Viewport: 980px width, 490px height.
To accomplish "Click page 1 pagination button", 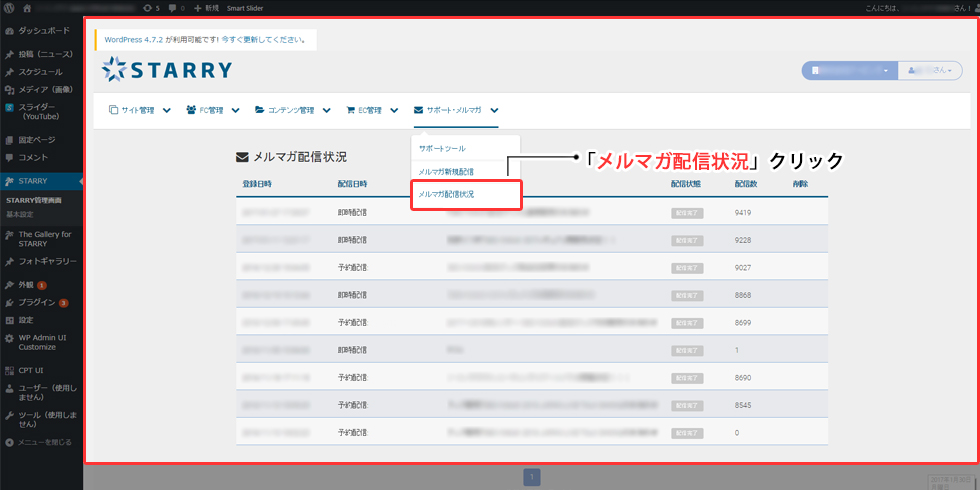I will point(532,478).
